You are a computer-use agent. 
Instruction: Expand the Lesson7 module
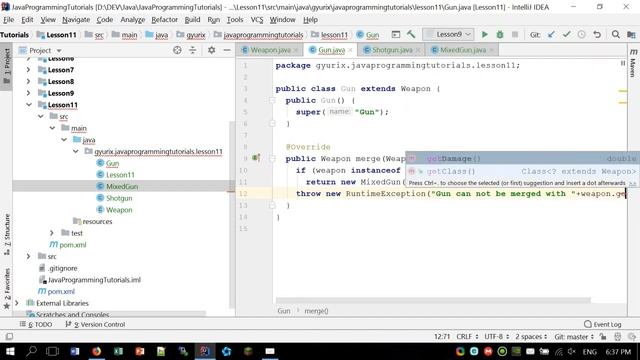click(28, 70)
